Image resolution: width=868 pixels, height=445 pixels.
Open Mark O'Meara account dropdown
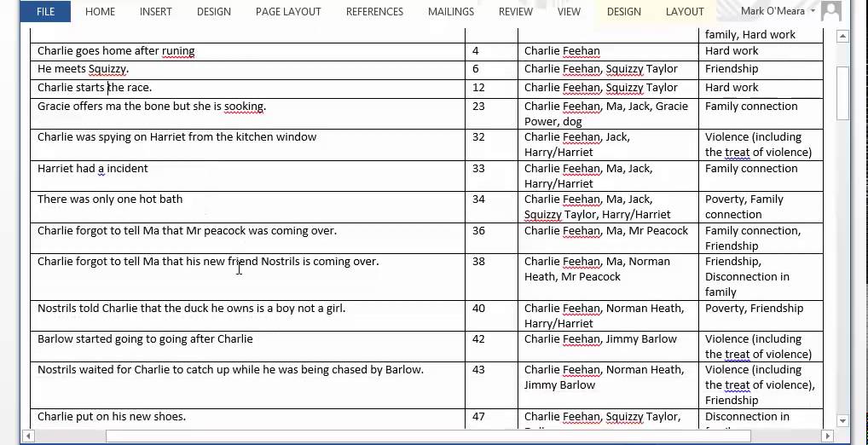pyautogui.click(x=778, y=11)
